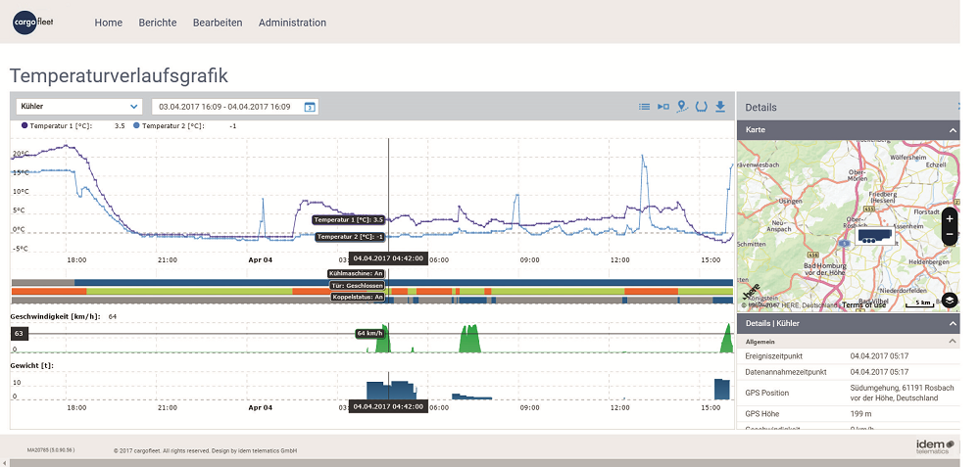Zoom out on the map
The image size is (980, 467).
[x=949, y=236]
